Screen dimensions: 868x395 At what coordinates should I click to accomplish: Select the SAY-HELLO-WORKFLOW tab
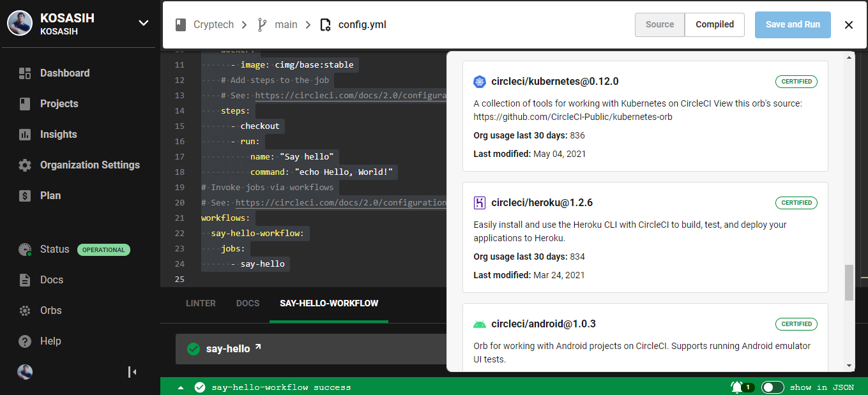pyautogui.click(x=329, y=303)
